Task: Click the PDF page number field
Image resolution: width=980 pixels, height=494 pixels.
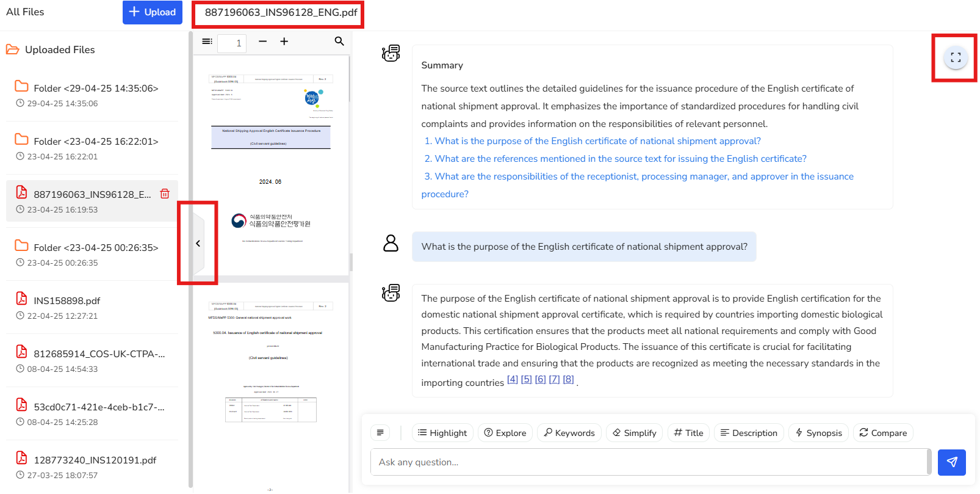Action: (232, 43)
